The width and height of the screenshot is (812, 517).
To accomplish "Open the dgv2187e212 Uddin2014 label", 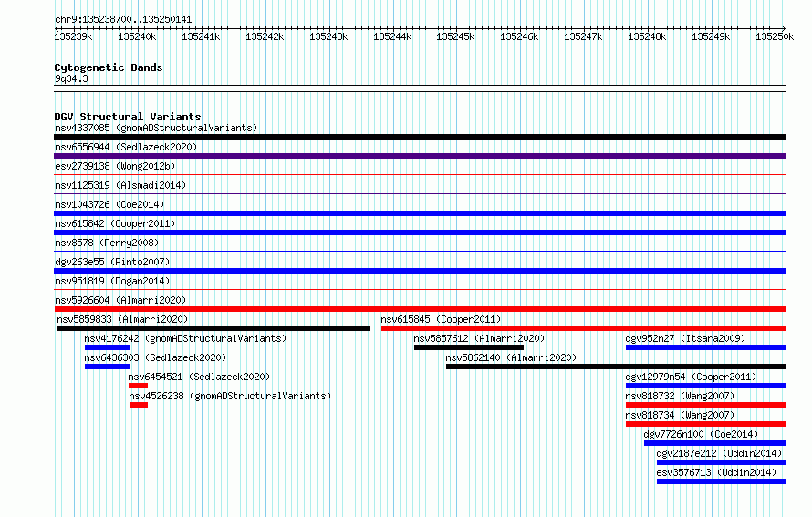I will coord(719,453).
